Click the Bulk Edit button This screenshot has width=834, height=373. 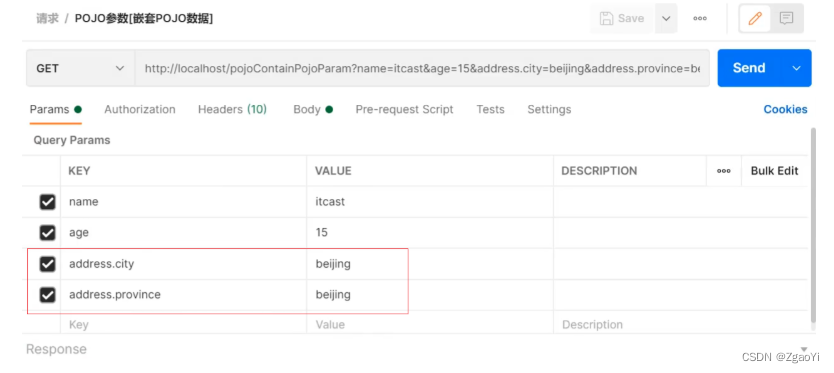click(774, 171)
